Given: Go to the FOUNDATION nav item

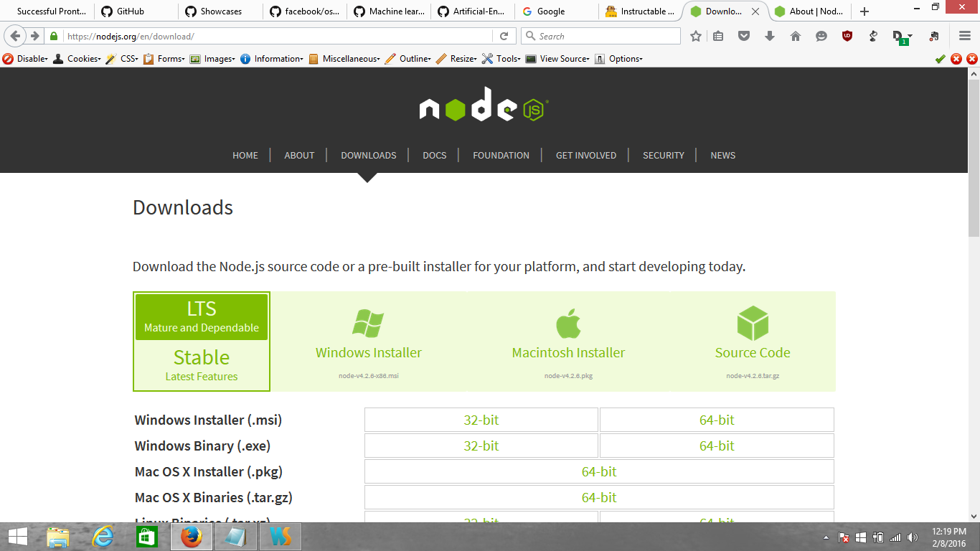Looking at the screenshot, I should 501,155.
